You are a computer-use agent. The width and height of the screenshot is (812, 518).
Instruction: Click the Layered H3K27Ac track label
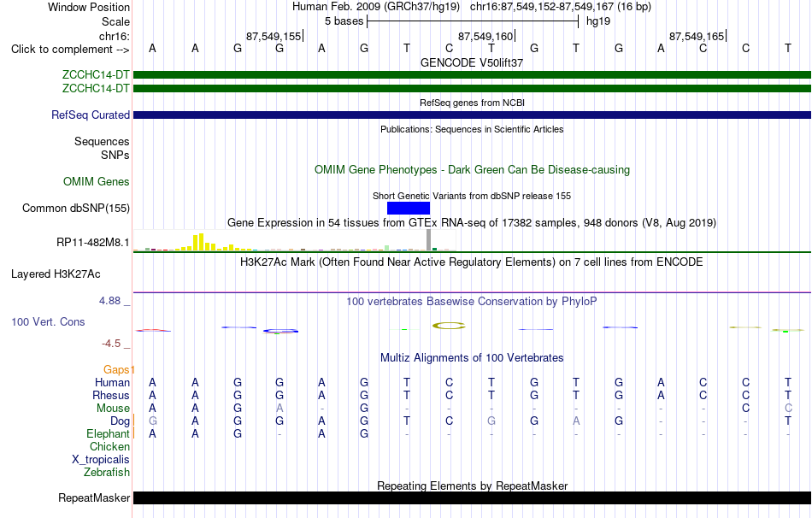point(56,274)
